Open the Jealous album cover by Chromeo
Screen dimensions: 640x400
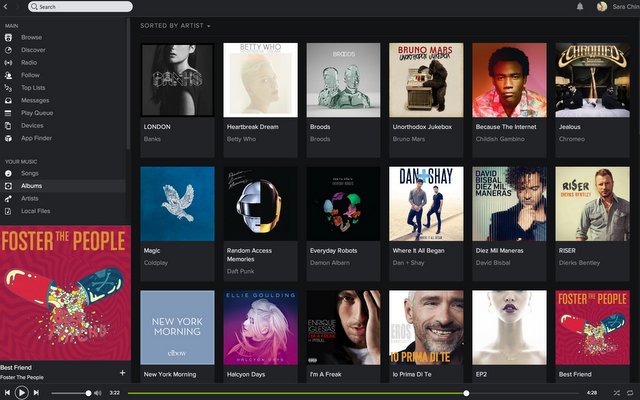592,80
